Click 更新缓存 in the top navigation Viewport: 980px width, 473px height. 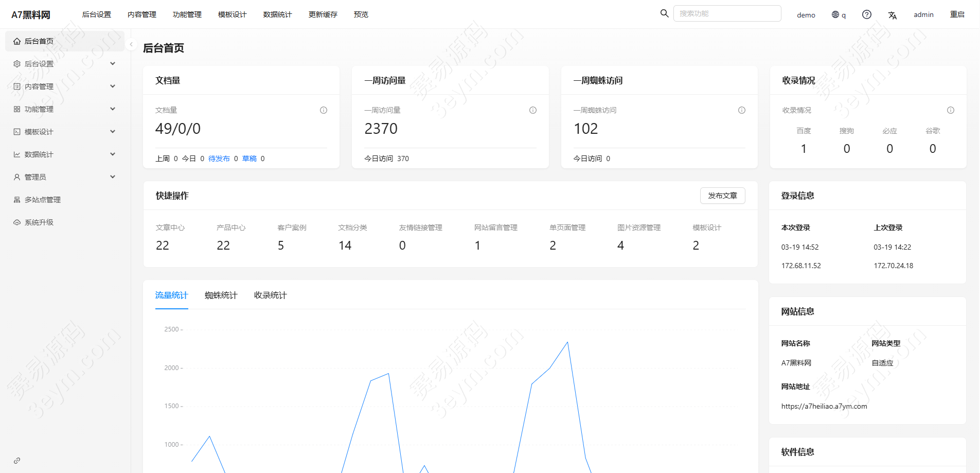click(323, 14)
